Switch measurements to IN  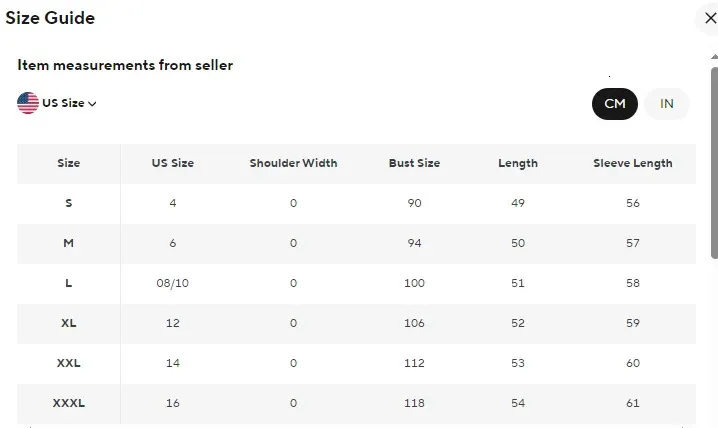(x=667, y=104)
